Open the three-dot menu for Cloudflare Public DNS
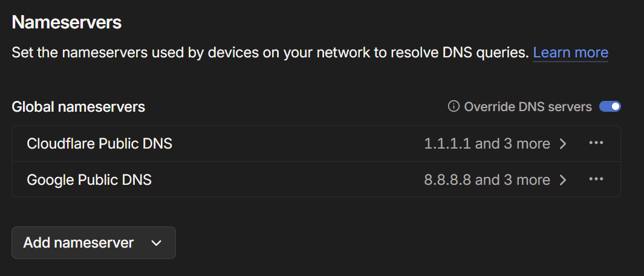Viewport: 644px width, 276px height. [596, 143]
